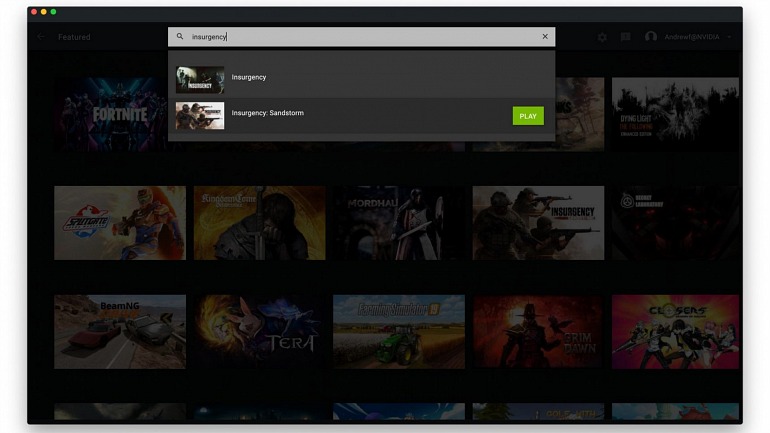Maximize the window with the green button
This screenshot has width=770, height=433.
(x=54, y=12)
